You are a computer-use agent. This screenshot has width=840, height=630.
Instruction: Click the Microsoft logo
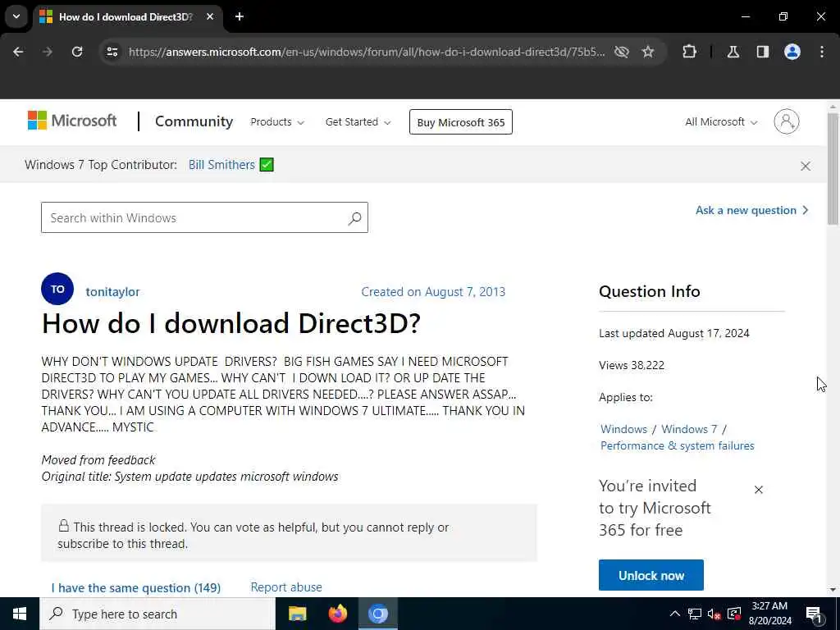[x=72, y=121]
